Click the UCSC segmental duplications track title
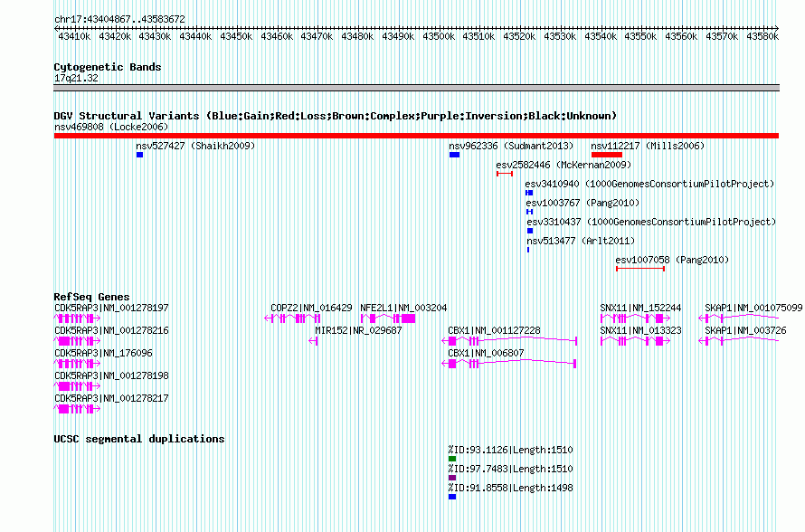Image resolution: width=805 pixels, height=532 pixels. pos(139,439)
